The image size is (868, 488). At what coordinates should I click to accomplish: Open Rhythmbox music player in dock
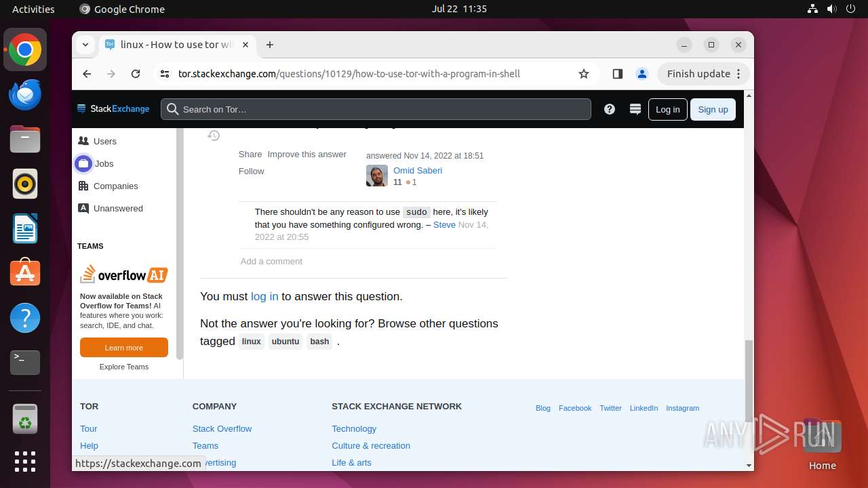tap(25, 184)
